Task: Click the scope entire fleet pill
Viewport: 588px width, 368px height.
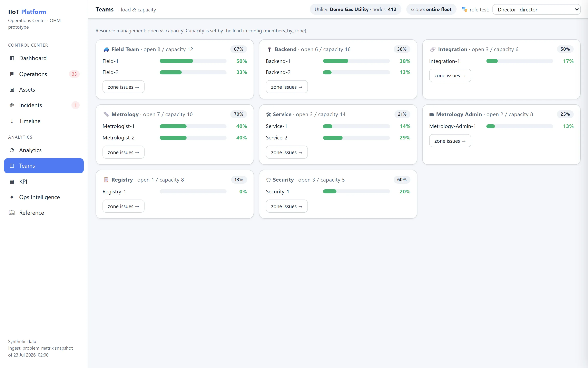Action: [431, 9]
